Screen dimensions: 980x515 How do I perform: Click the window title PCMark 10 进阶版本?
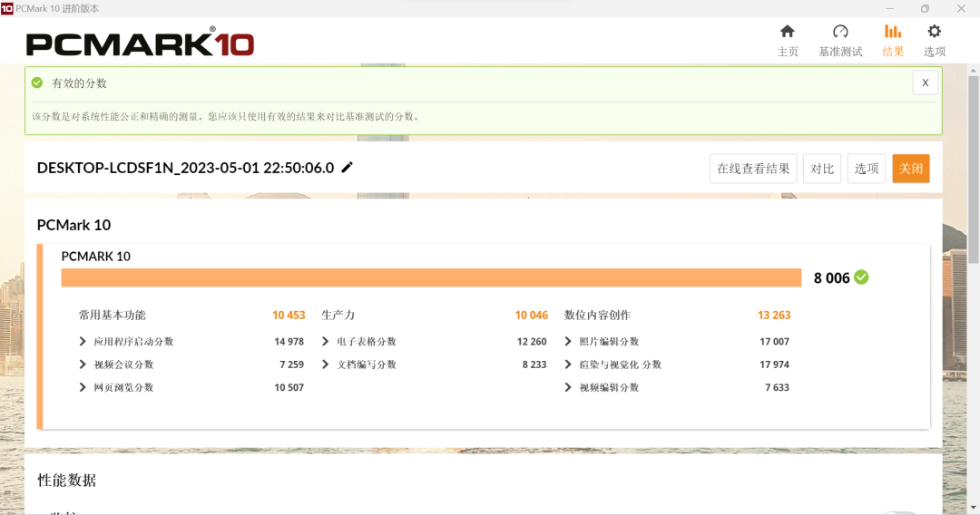point(57,9)
